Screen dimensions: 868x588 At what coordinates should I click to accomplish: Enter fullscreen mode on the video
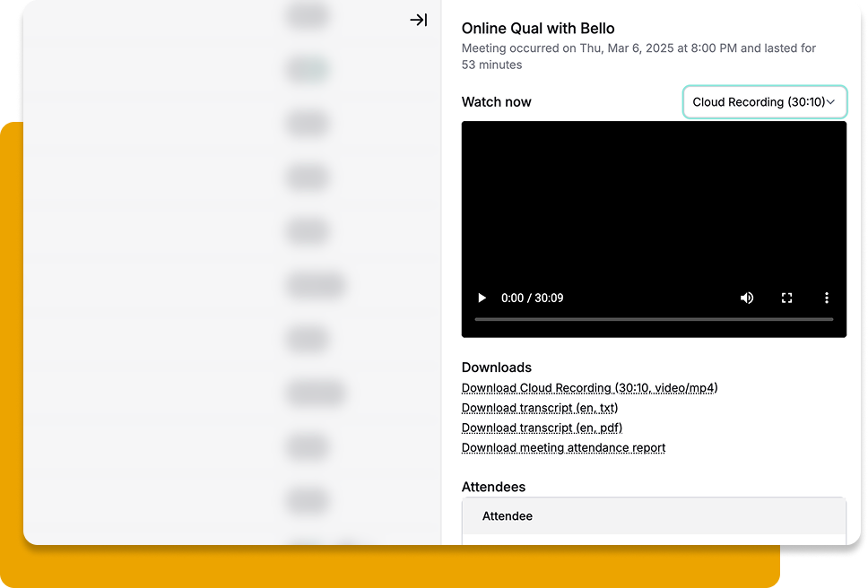point(786,298)
